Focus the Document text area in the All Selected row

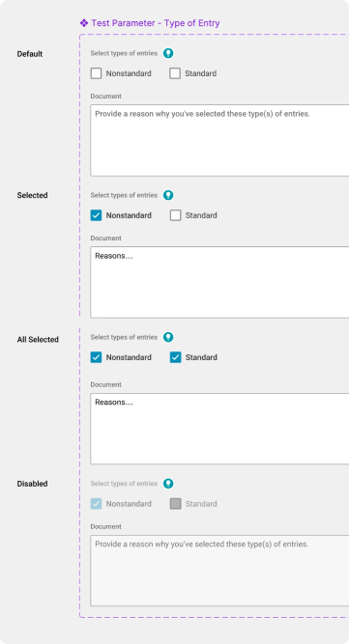coord(219,429)
